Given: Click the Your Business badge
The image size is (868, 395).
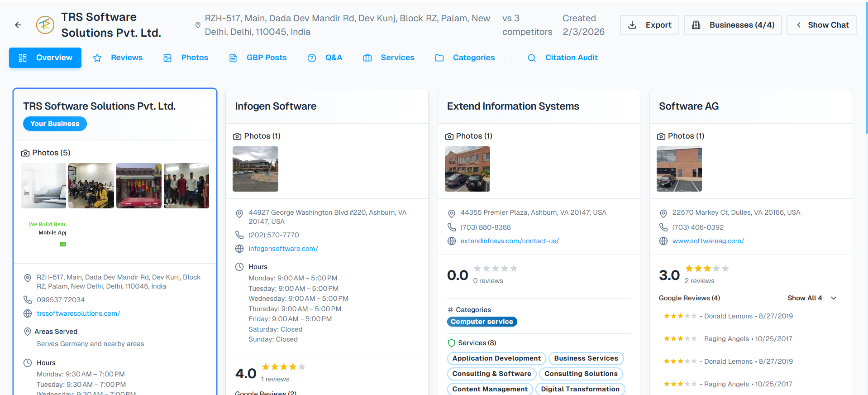Looking at the screenshot, I should click(x=55, y=124).
